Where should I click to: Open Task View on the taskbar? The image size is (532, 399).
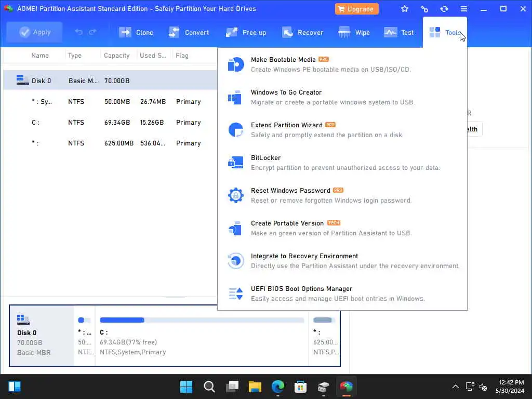pos(232,387)
